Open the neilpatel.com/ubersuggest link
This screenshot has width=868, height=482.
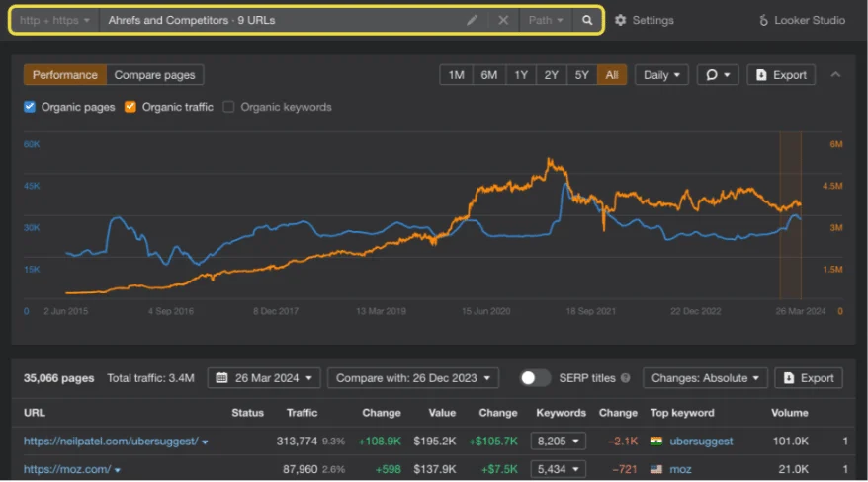tap(111, 442)
